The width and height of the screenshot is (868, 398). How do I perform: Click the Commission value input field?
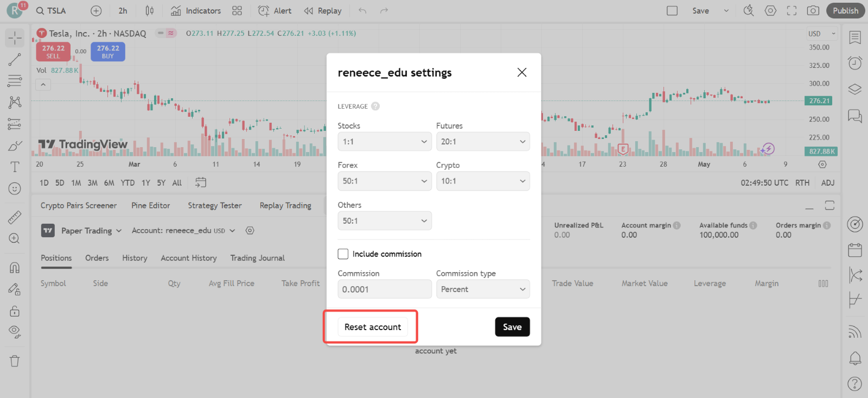point(384,289)
